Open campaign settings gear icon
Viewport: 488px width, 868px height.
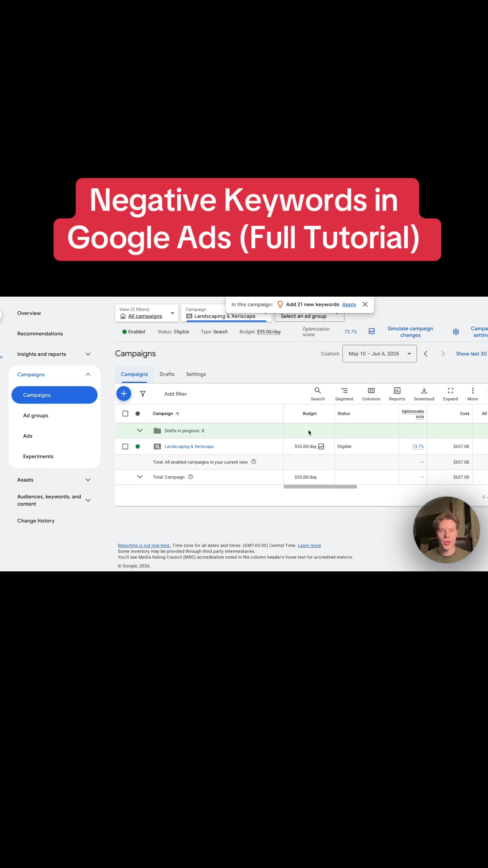tap(456, 332)
